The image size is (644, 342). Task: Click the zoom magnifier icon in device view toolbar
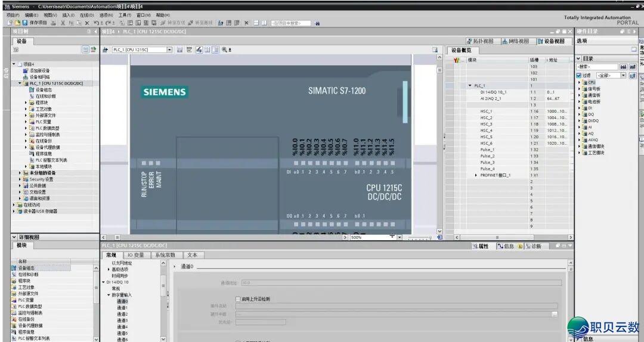225,49
